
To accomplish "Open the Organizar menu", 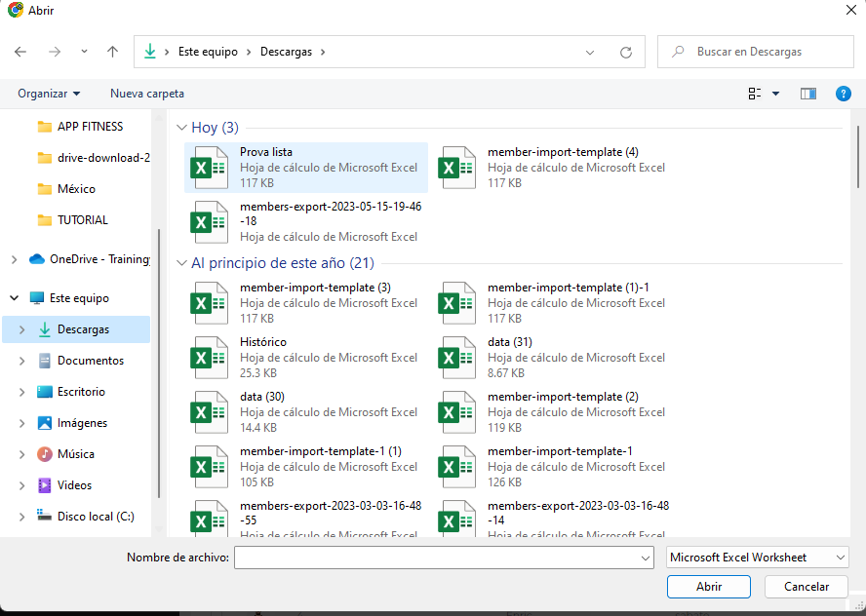I will click(x=49, y=94).
